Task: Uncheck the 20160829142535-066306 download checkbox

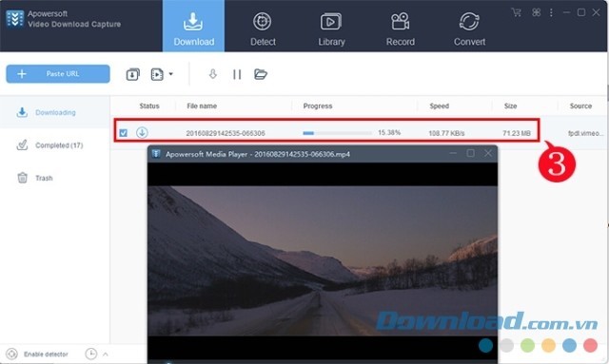Action: 124,133
